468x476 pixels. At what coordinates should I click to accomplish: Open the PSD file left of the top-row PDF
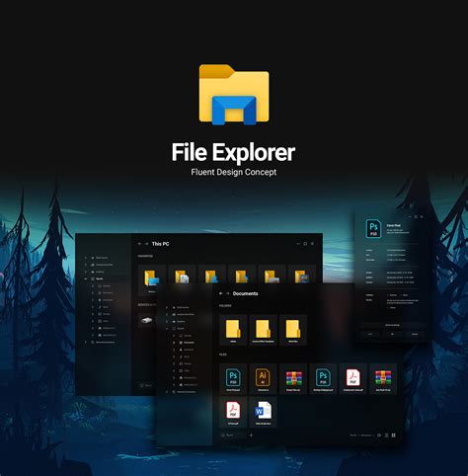click(323, 378)
